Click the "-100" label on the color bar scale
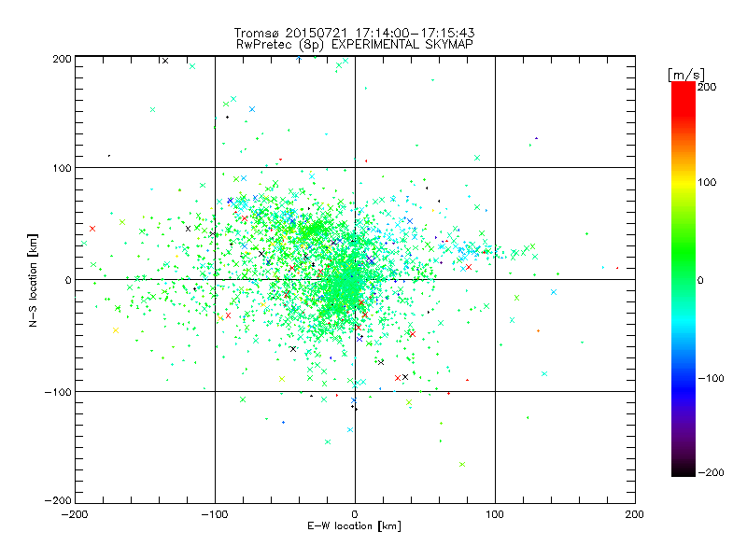The height and width of the screenshot is (560, 747). 712,378
